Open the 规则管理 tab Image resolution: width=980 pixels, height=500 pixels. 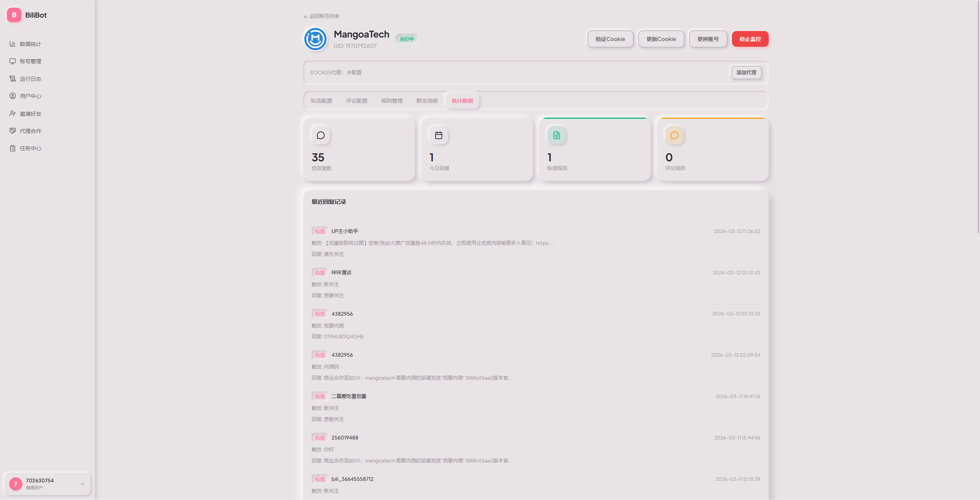(392, 100)
